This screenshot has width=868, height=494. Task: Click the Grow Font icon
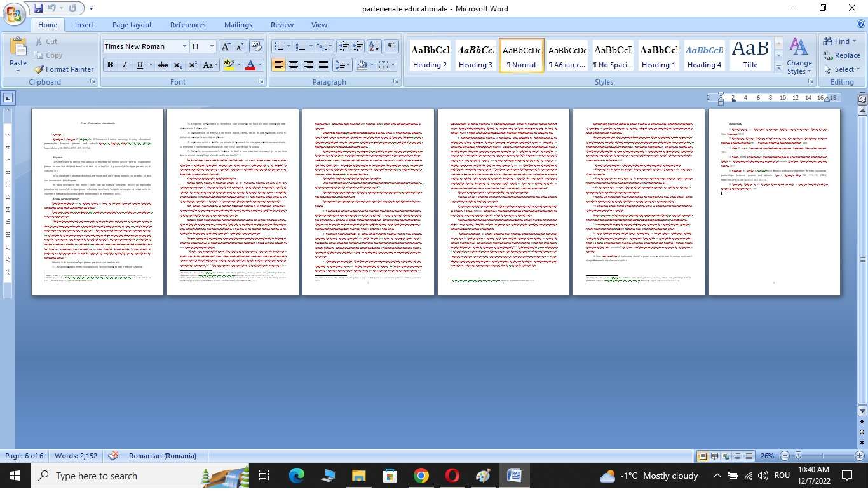coord(226,46)
